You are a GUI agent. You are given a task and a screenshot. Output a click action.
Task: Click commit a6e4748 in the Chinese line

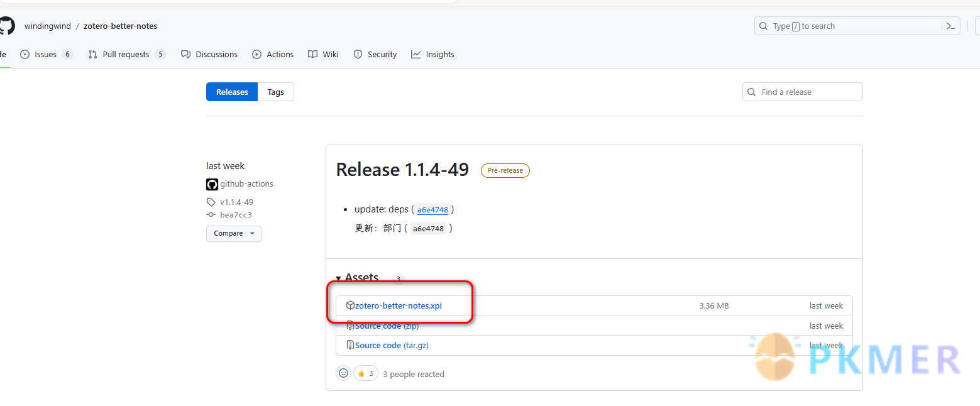tap(429, 229)
